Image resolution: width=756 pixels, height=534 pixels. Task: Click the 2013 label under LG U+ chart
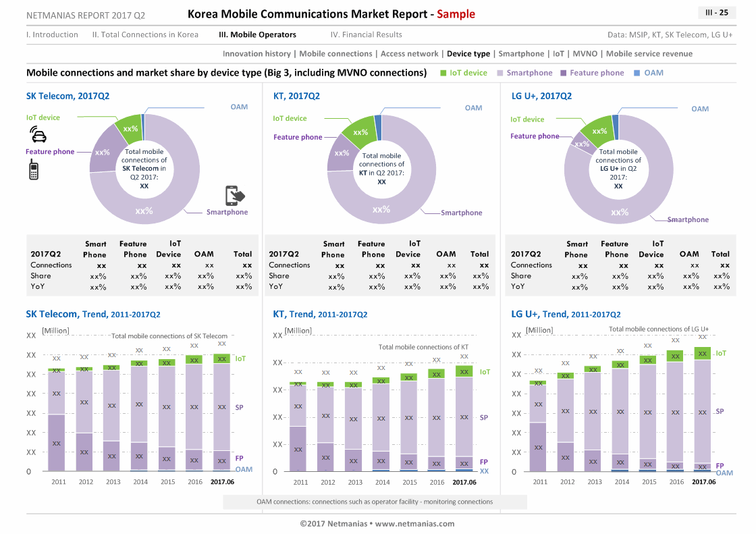595,481
